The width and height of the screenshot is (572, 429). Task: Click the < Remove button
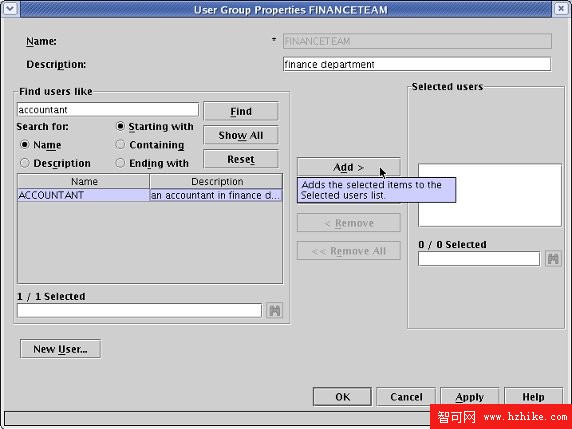click(348, 223)
